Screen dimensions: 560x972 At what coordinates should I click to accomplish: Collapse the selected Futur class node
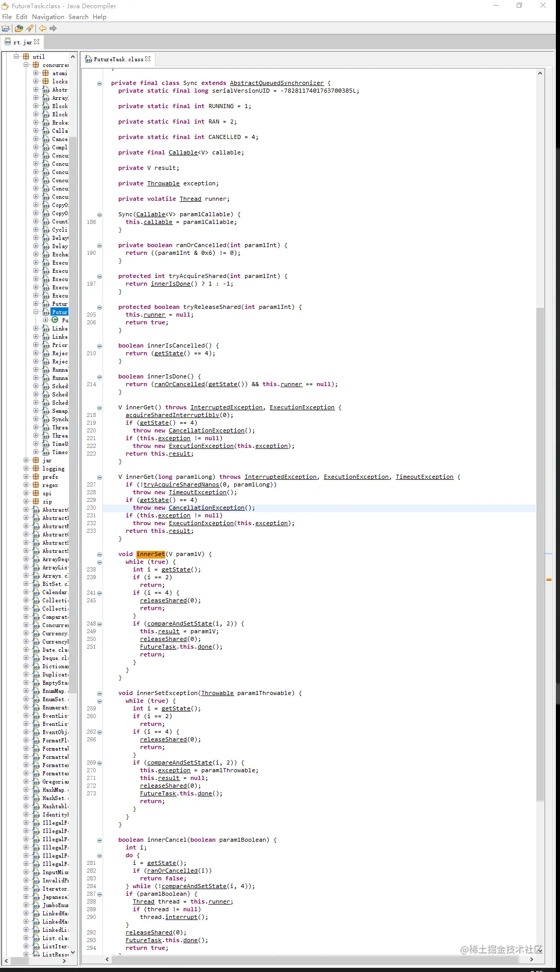coord(36,312)
